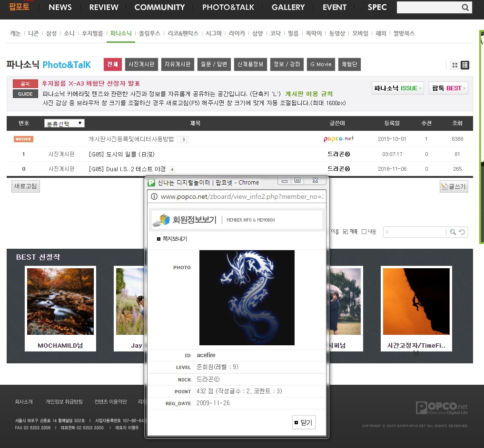484x448 pixels.
Task: Open 시간고정자/TimeFi.. best photo thumbnail
Action: 416,302
